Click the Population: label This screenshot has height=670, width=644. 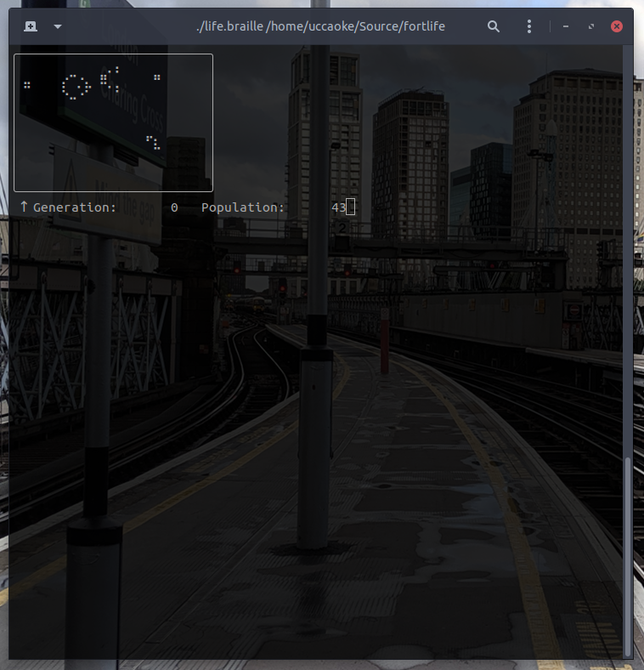243,207
